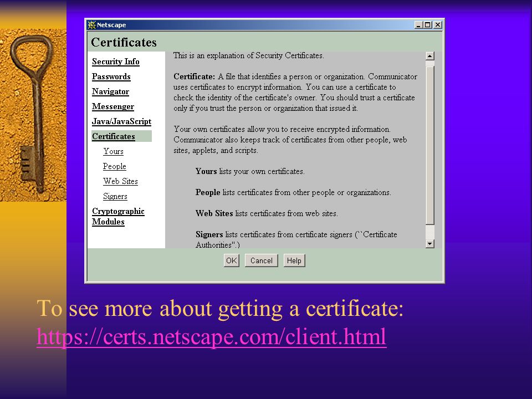Click the bold 'Signers' term in the explanation
The image size is (532, 399).
click(209, 234)
